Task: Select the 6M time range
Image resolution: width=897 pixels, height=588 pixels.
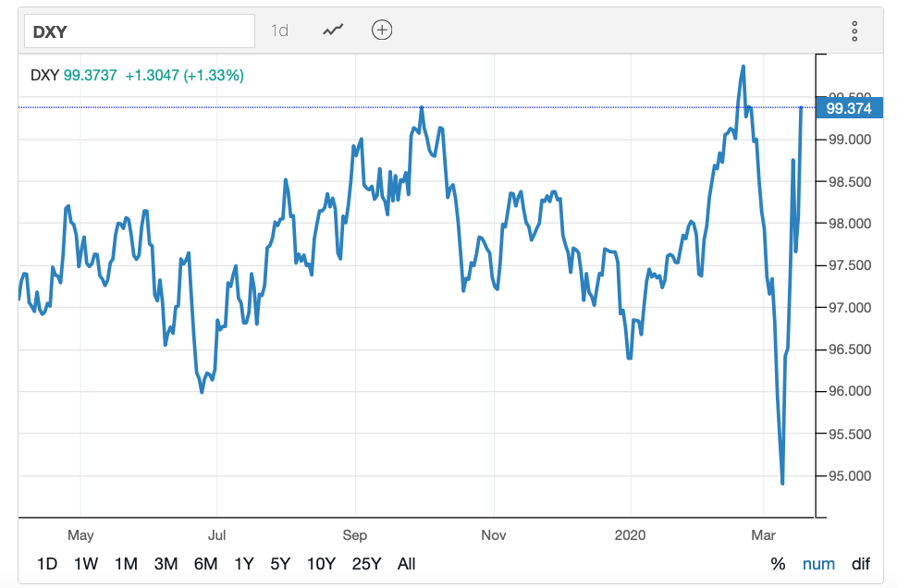Action: (205, 564)
